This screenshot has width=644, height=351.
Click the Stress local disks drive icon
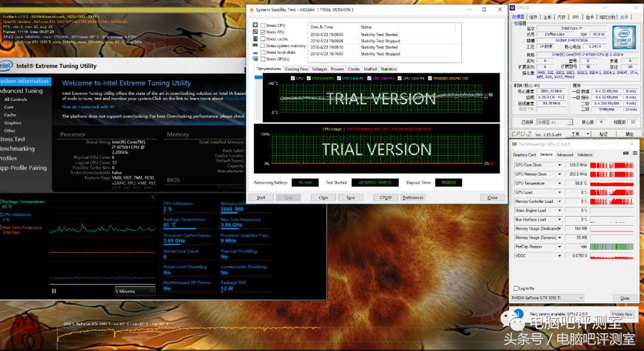(x=255, y=53)
